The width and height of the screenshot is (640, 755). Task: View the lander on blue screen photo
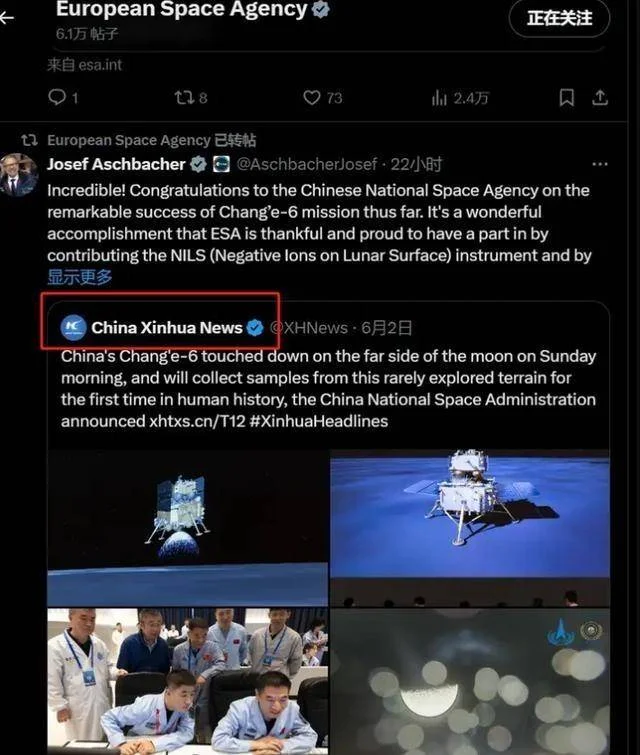(470, 527)
